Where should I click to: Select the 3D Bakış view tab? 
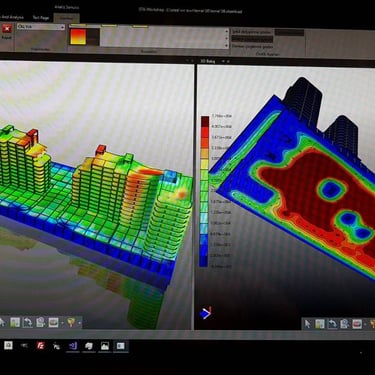pyautogui.click(x=208, y=61)
